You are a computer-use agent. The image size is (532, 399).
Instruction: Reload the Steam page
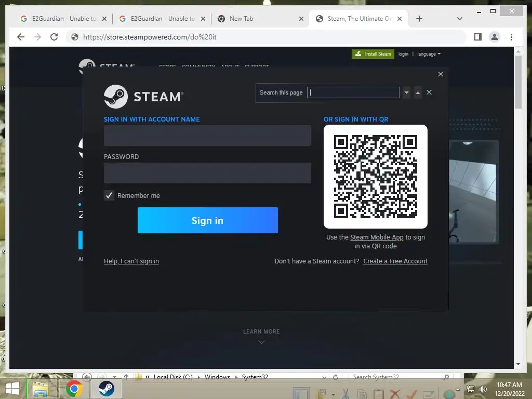coord(54,37)
